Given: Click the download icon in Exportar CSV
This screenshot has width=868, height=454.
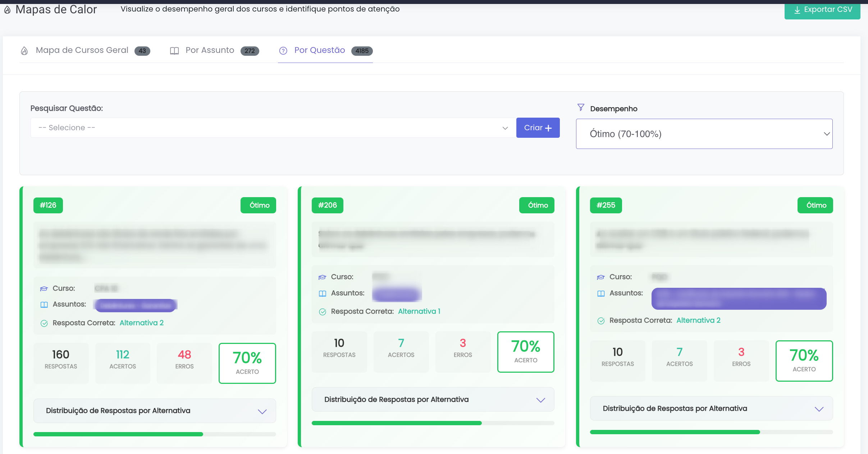Looking at the screenshot, I should click(x=797, y=10).
